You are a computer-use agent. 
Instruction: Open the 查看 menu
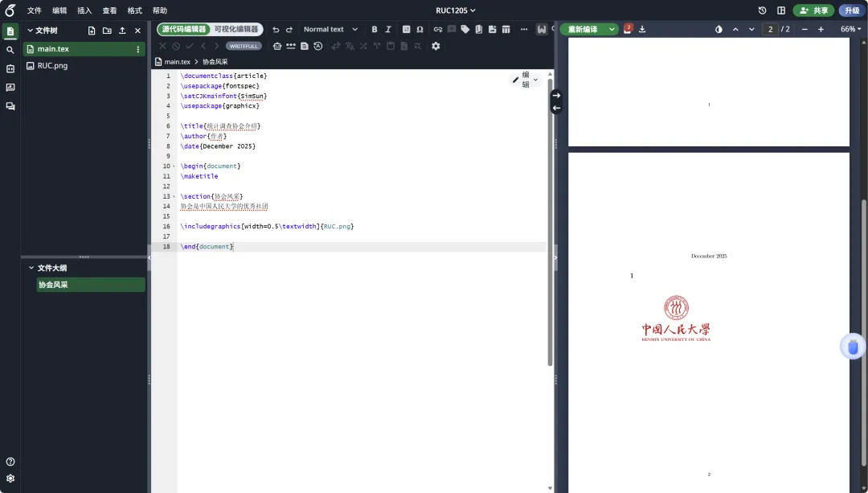(x=109, y=10)
